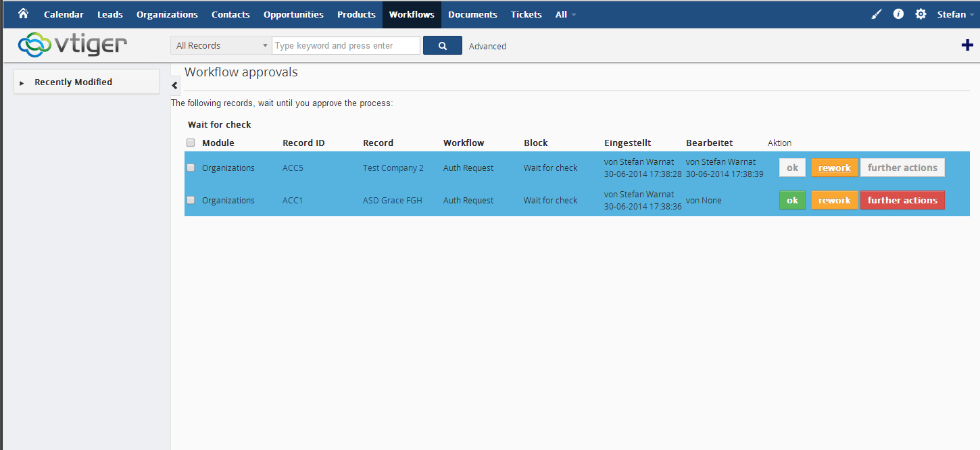The height and width of the screenshot is (450, 980).
Task: Open the settings gear icon
Action: (921, 14)
